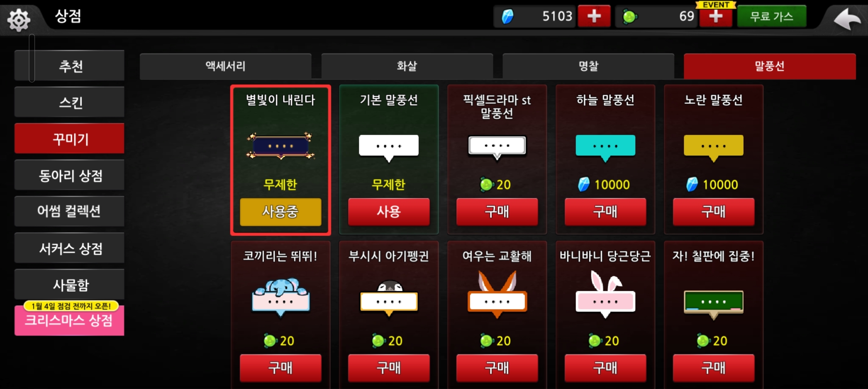Switch to the 액세서리 tab
This screenshot has width=868, height=389.
225,66
